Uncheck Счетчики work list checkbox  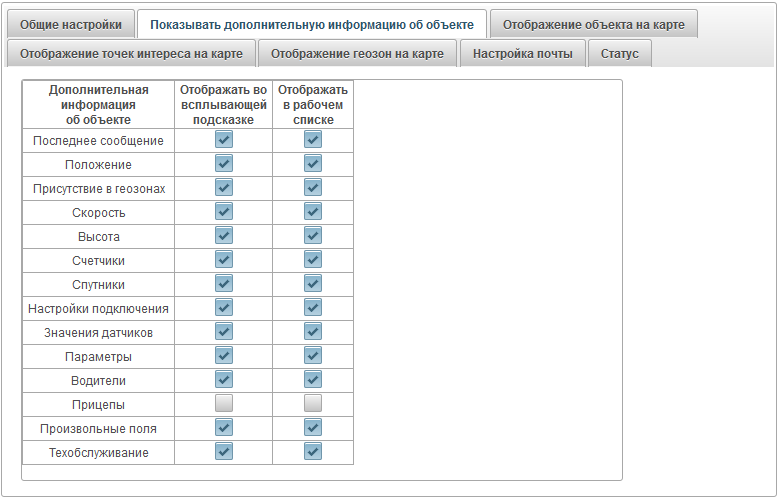coord(313,260)
